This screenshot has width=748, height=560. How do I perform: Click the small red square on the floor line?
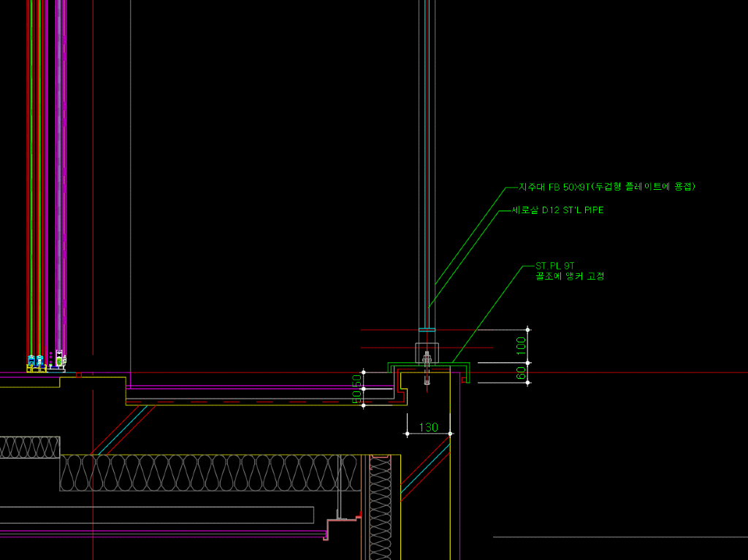(79, 375)
